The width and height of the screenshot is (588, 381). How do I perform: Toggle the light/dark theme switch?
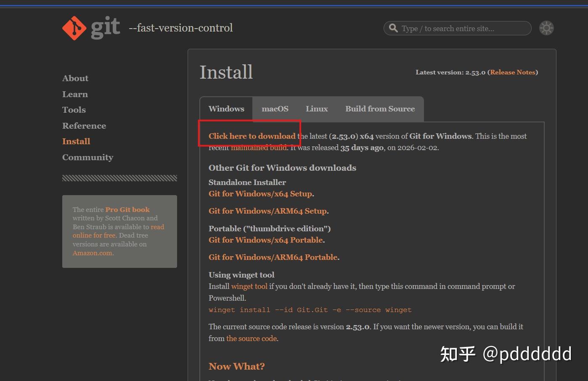point(546,28)
